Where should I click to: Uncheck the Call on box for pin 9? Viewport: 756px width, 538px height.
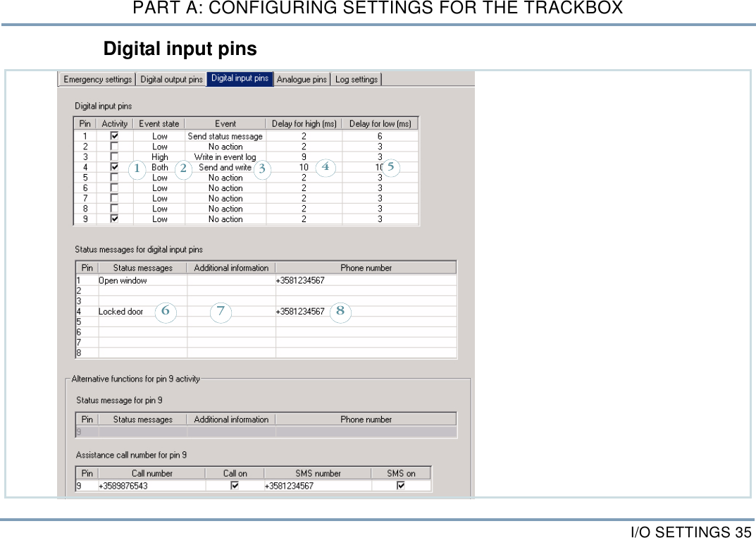(x=236, y=484)
